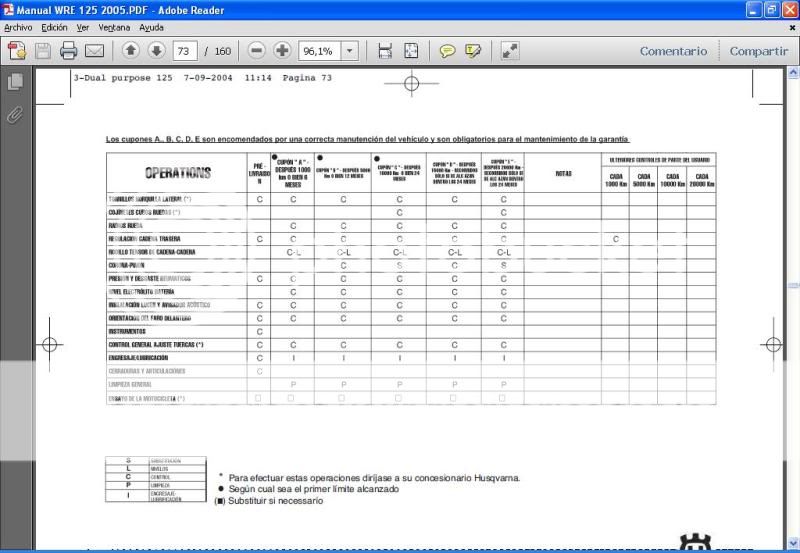Send the PDF by email icon
800x553 pixels.
click(95, 50)
